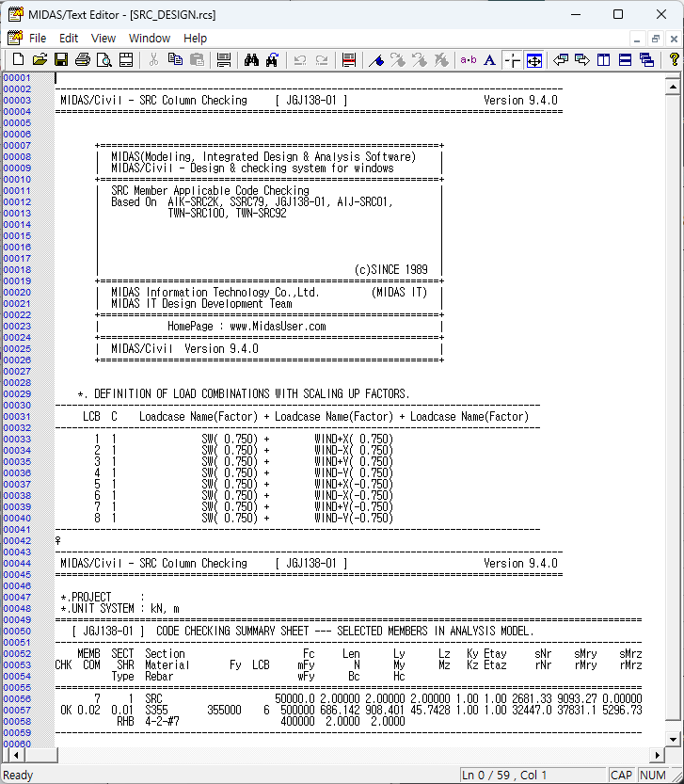Toggle the blue fit-to-window arrows icon
Viewport: 684px width, 784px height.
pyautogui.click(x=534, y=60)
